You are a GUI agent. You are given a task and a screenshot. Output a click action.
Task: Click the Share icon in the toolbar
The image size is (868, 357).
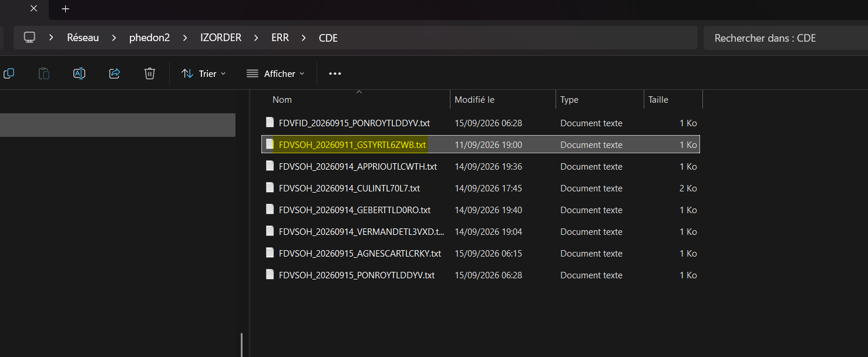pos(115,73)
